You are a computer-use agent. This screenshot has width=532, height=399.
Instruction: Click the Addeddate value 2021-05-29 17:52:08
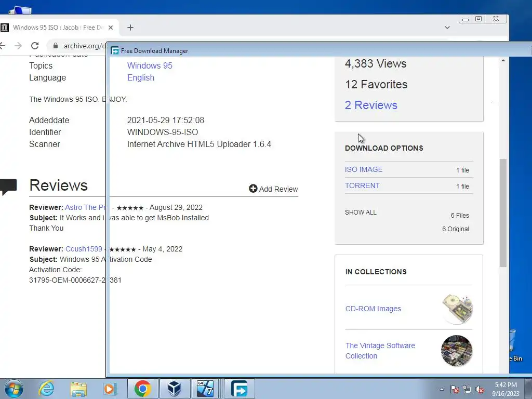tap(166, 120)
